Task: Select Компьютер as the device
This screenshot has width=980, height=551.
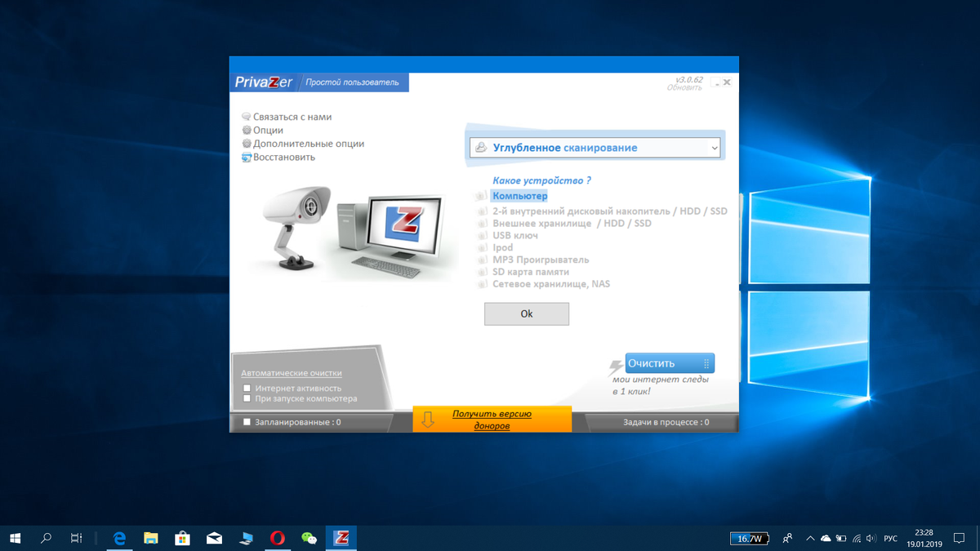Action: (x=519, y=196)
